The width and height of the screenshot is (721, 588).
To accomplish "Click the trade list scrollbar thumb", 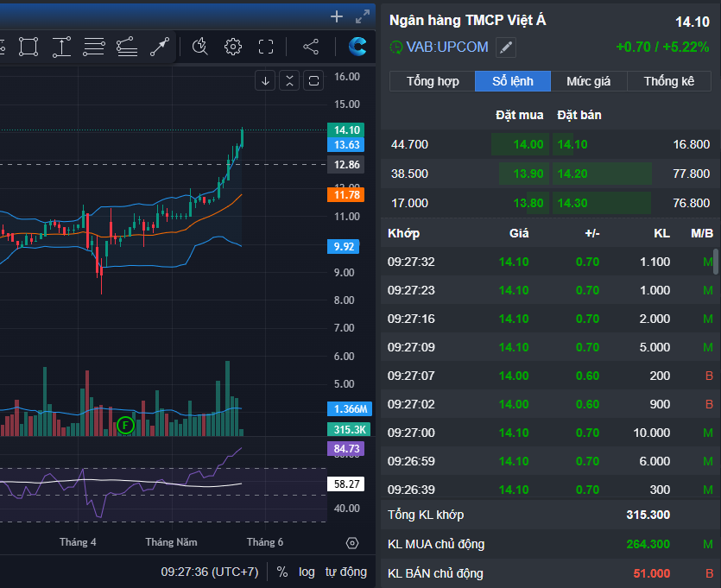I will (x=716, y=262).
